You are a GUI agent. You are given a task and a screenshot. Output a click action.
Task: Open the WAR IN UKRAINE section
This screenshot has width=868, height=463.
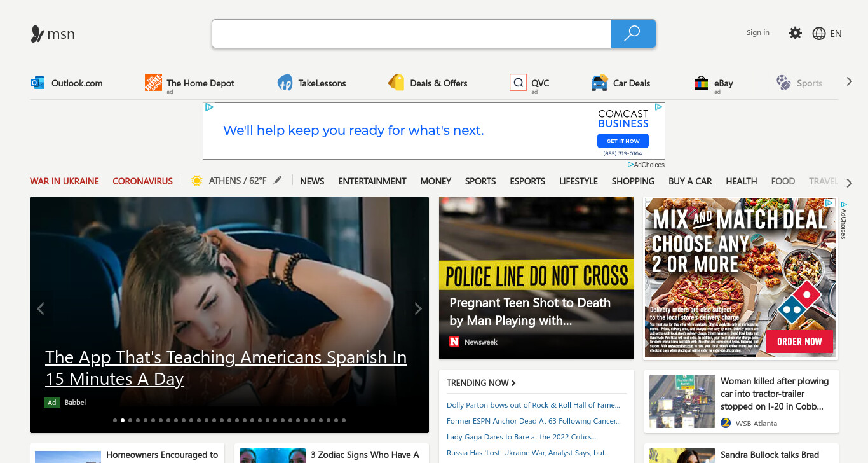tap(64, 181)
